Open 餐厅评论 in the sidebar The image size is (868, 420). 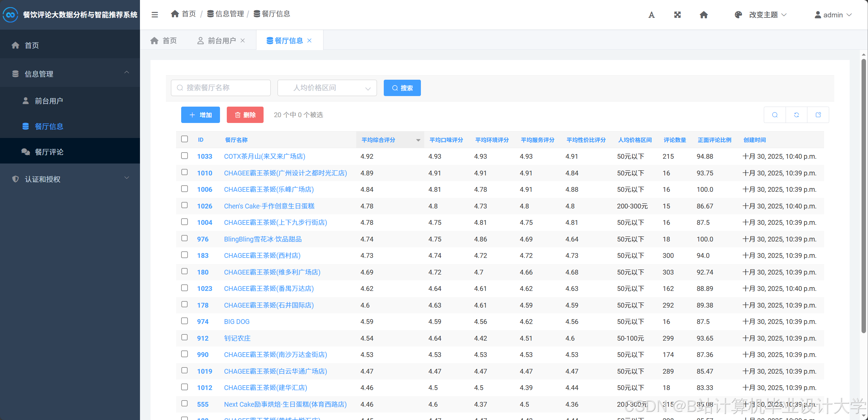49,152
